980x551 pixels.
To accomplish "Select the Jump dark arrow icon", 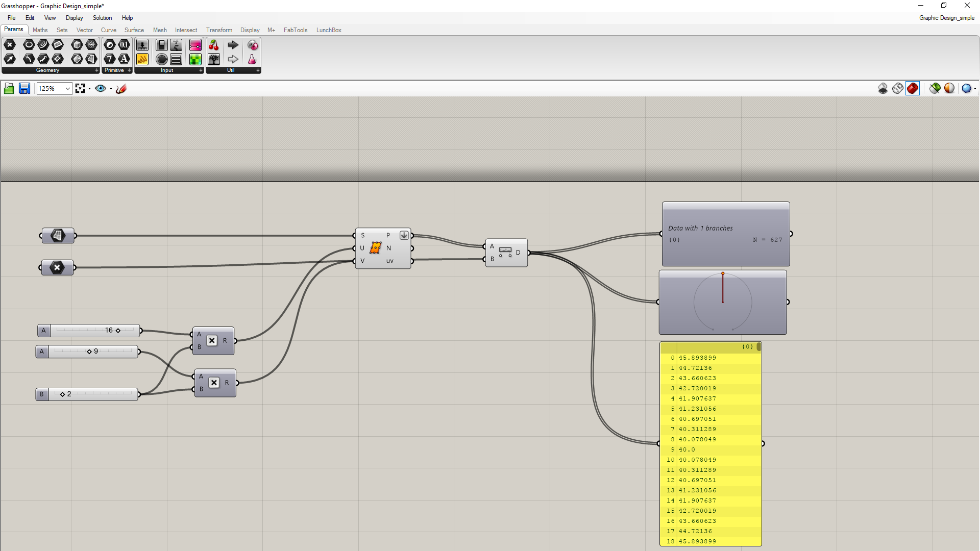I will tap(233, 45).
